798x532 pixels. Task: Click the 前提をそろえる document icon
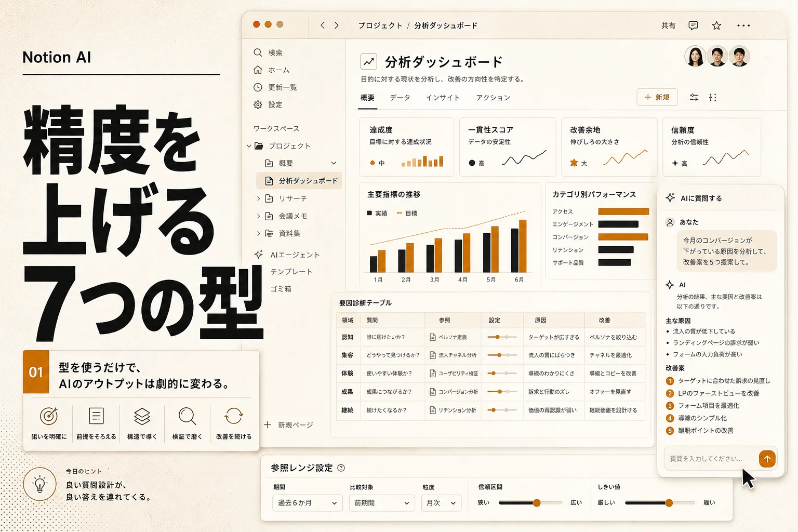(96, 416)
